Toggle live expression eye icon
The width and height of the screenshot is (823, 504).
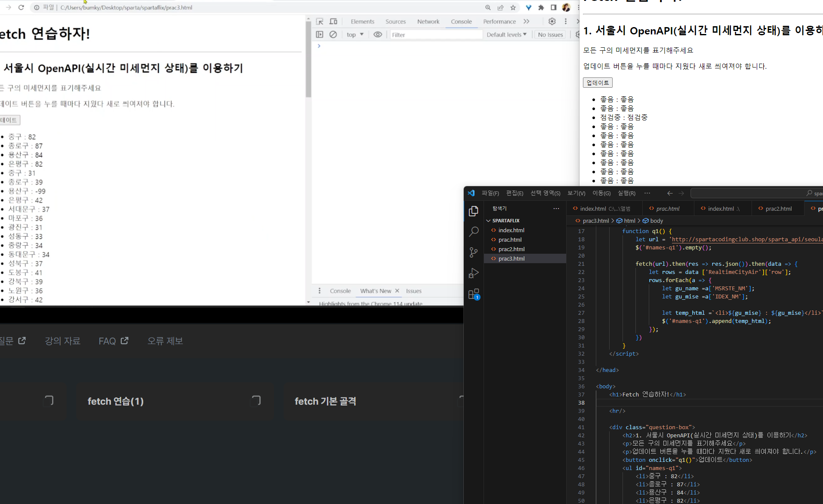378,34
